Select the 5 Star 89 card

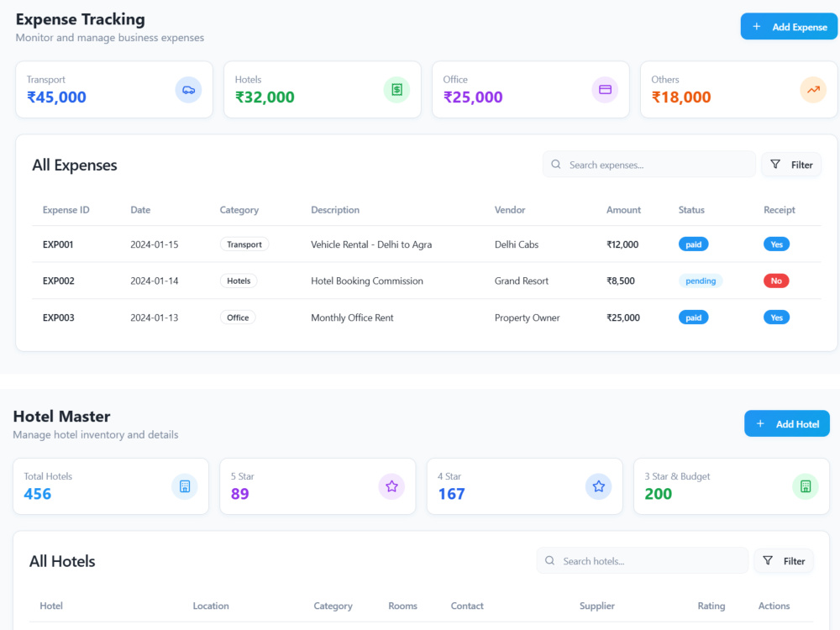click(x=318, y=486)
